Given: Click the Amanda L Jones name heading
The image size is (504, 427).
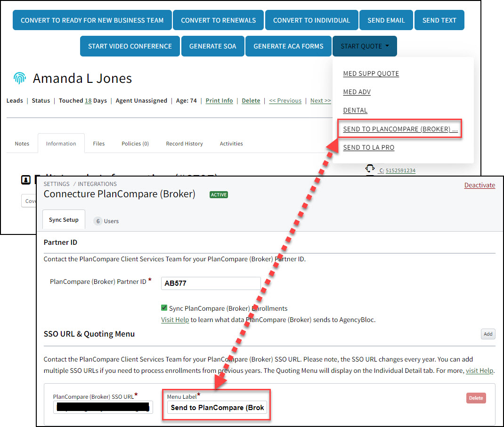Looking at the screenshot, I should pyautogui.click(x=82, y=78).
